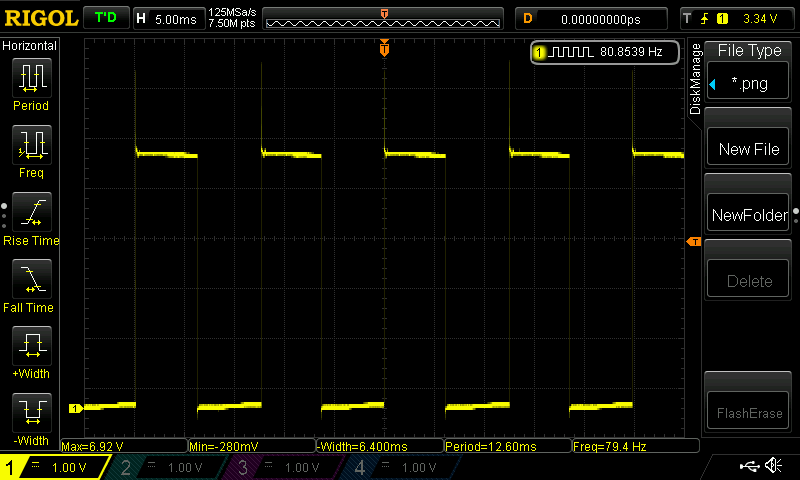Click the Period=12.60ms measurement

click(x=508, y=446)
